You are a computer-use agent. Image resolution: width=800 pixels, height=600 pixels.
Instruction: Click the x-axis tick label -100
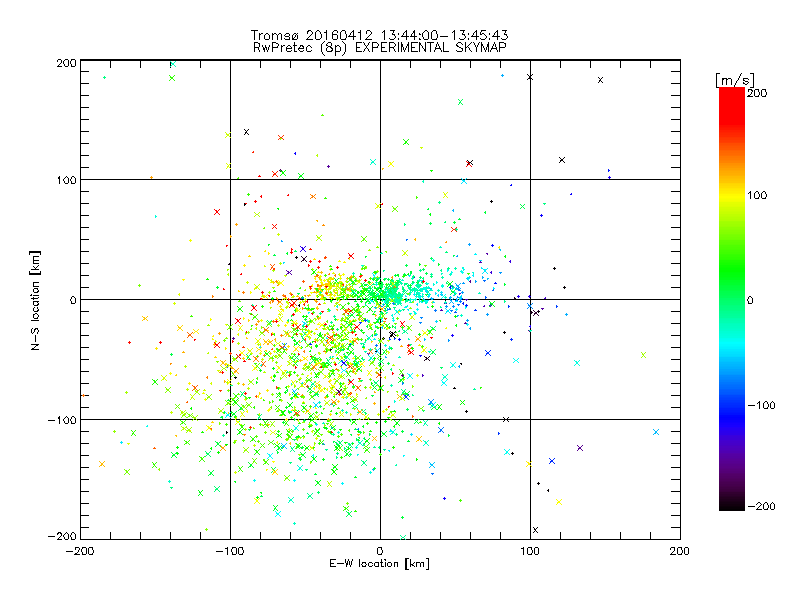pos(230,551)
